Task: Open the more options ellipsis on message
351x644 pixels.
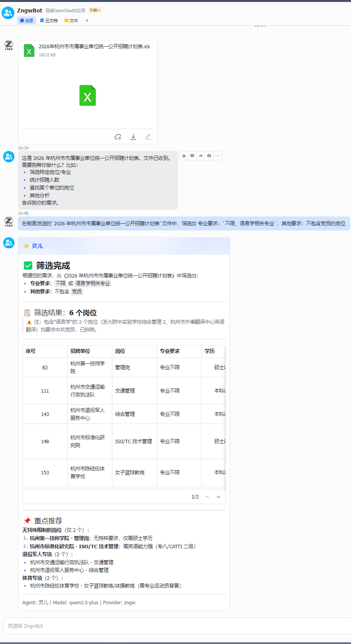Action: pyautogui.click(x=218, y=156)
